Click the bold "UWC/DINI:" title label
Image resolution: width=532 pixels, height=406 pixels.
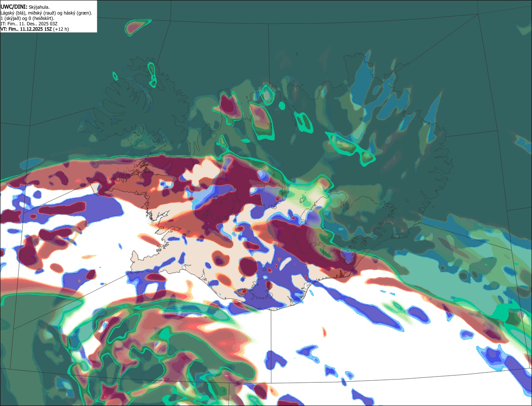(14, 7)
